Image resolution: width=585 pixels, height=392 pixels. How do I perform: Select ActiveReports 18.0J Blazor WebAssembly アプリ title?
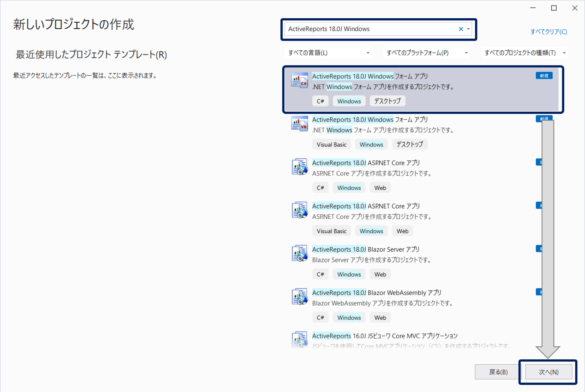(377, 292)
